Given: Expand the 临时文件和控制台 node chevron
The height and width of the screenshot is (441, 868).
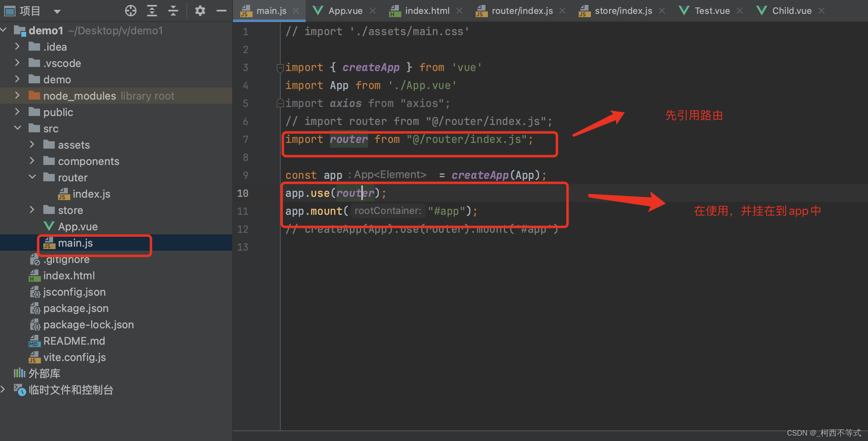Looking at the screenshot, I should pos(3,390).
